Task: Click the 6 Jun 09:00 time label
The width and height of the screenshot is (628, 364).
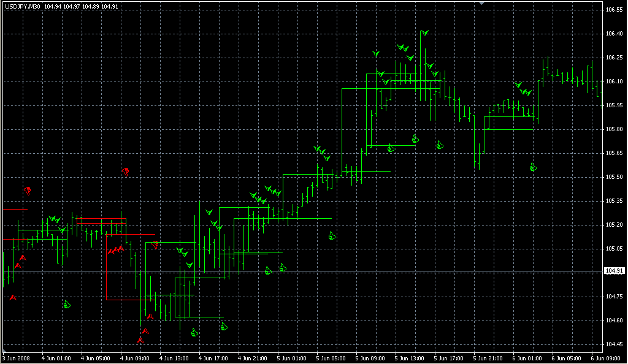Action: 605,358
